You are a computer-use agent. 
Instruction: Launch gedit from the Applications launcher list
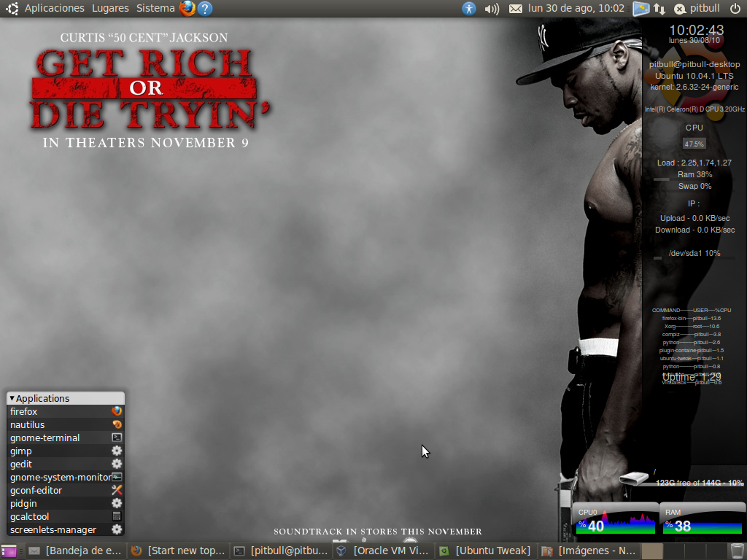tap(66, 464)
